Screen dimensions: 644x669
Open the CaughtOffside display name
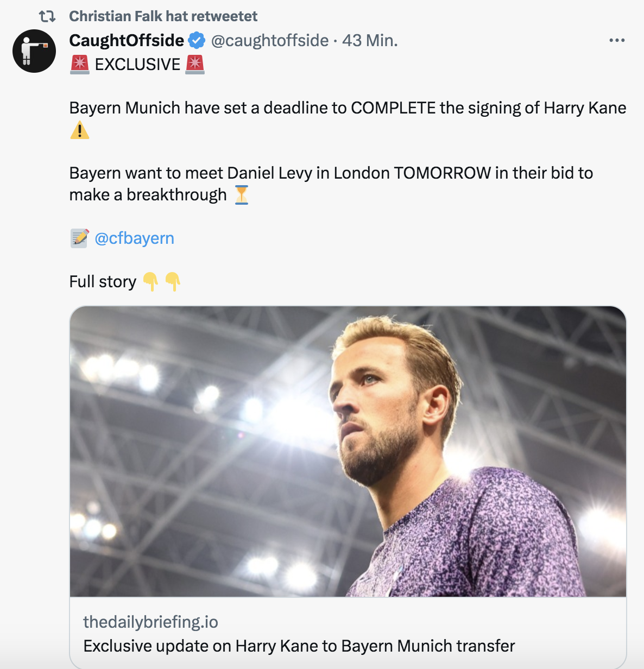point(127,40)
